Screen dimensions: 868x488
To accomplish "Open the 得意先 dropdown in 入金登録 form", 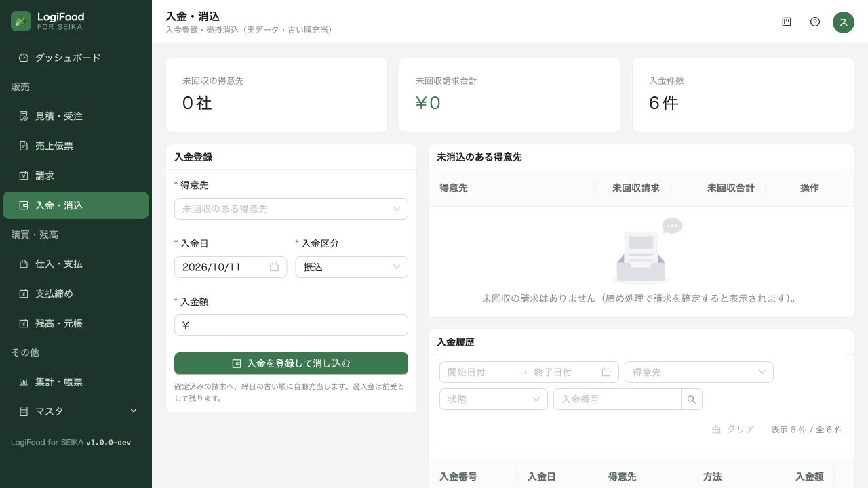I will coord(291,209).
